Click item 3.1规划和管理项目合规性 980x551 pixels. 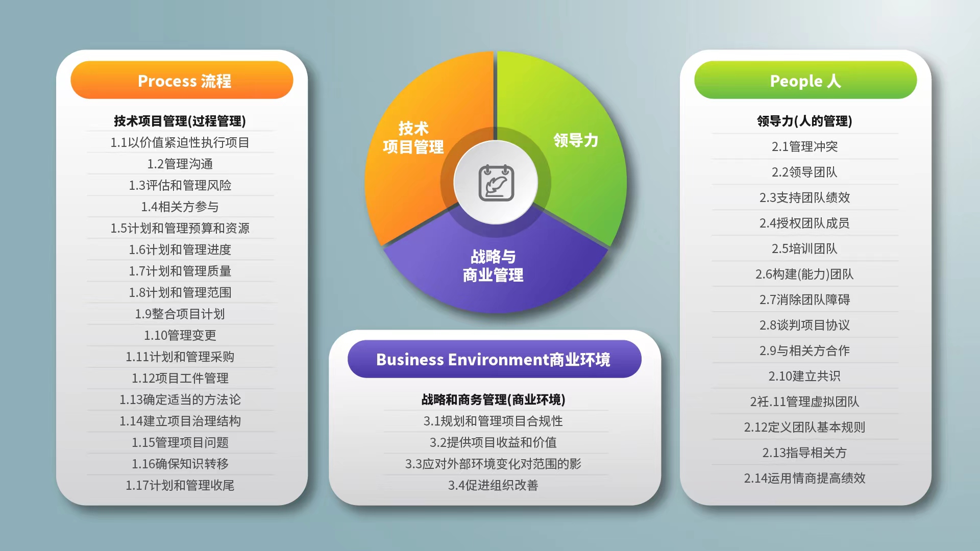point(493,421)
